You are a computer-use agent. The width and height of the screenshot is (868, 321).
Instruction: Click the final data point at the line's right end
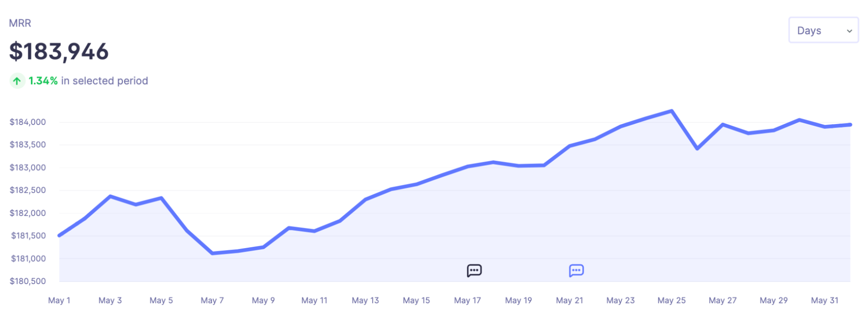tap(850, 124)
